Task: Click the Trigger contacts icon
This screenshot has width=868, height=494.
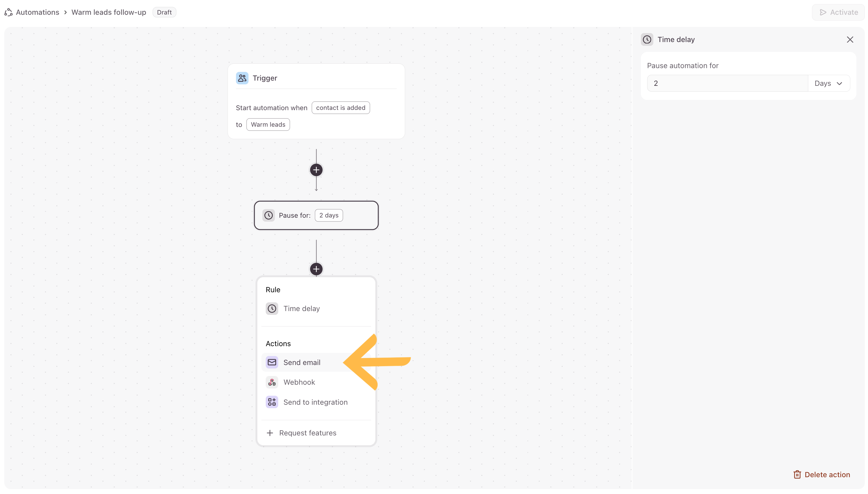Action: [242, 78]
